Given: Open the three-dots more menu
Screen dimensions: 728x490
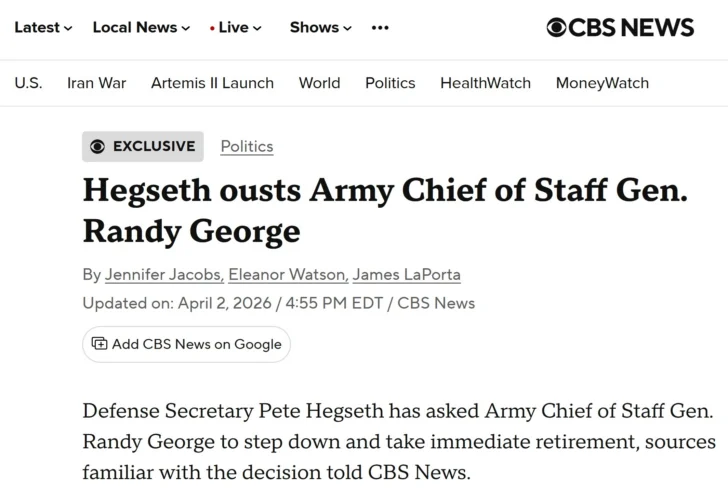Looking at the screenshot, I should [x=380, y=28].
